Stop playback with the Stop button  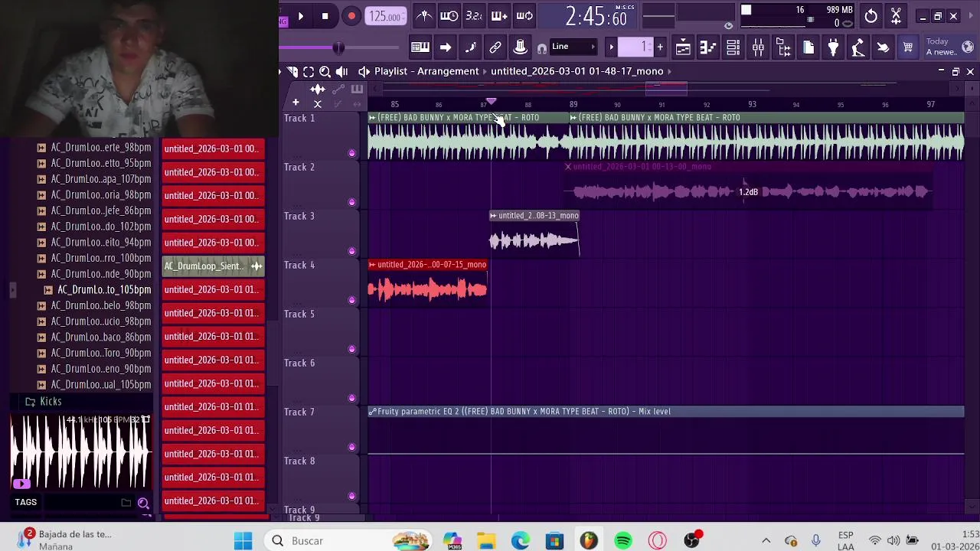[325, 16]
